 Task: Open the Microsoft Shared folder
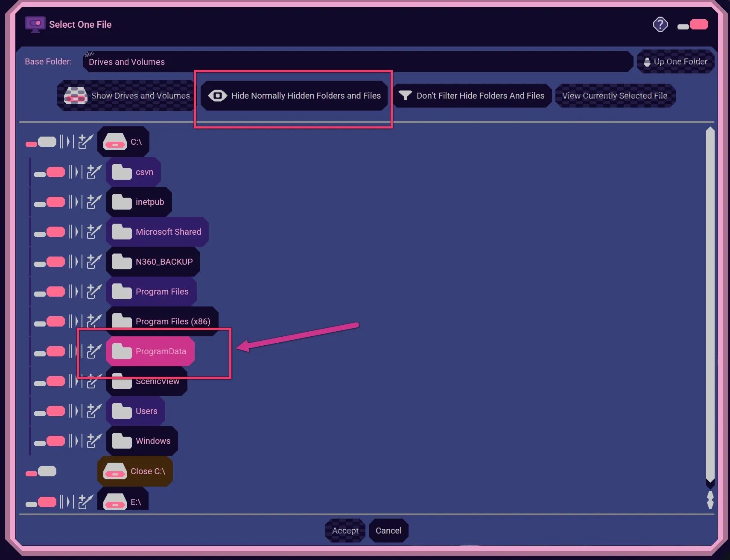pyautogui.click(x=157, y=232)
